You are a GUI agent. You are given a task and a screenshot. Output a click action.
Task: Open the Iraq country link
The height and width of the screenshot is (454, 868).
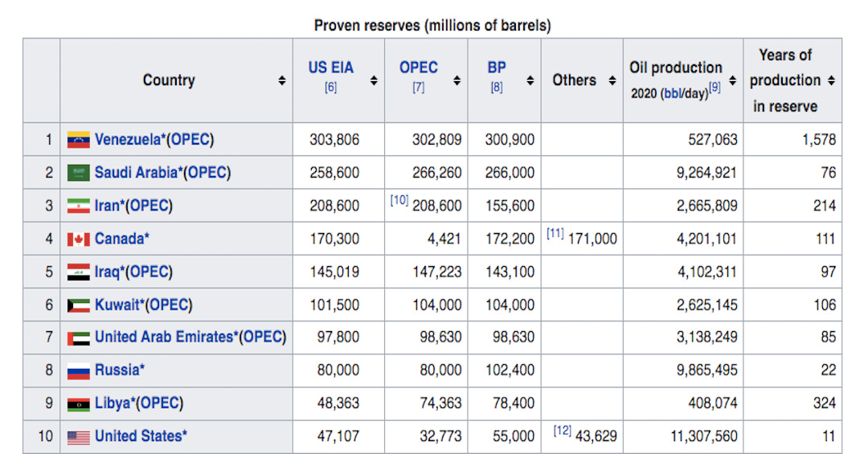pyautogui.click(x=107, y=272)
